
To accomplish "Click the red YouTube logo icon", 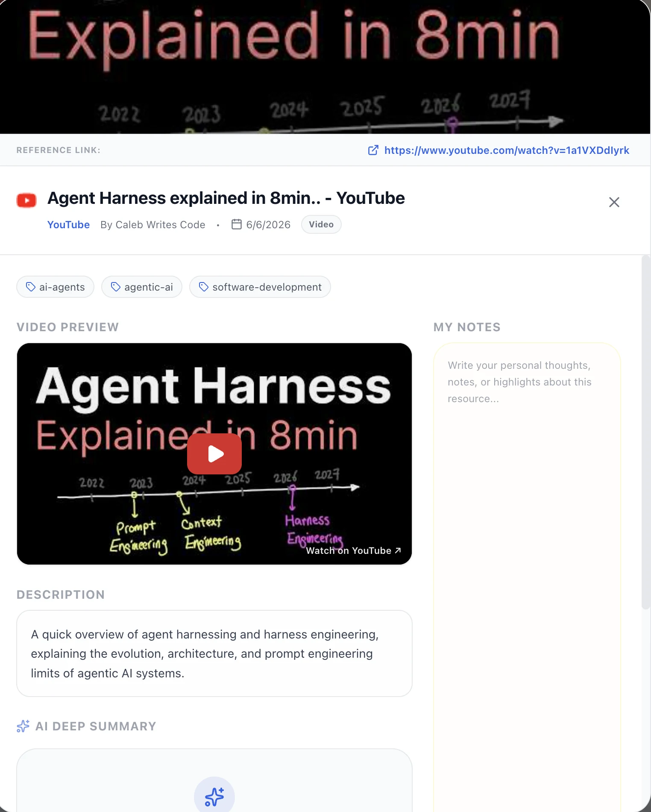I will (26, 200).
